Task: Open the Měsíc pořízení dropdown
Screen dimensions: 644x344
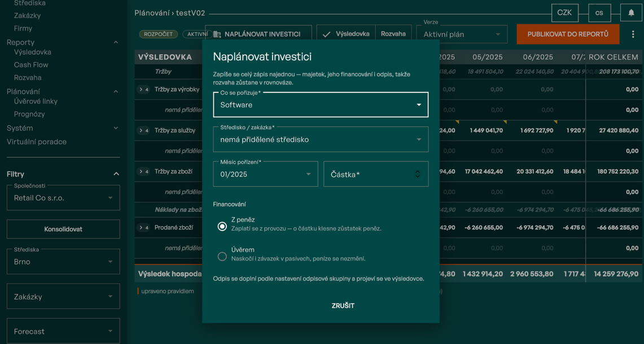Action: (x=265, y=174)
